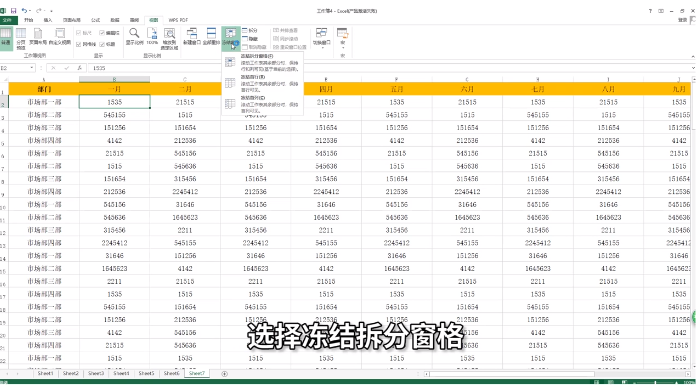Click Select All corner of grid
Viewport: 696px width, 392px height.
[x=4, y=79]
